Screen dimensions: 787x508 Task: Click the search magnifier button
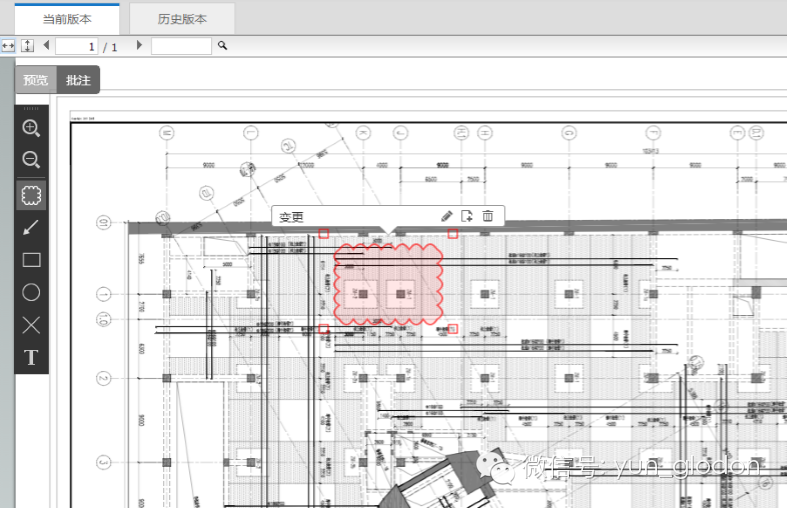tap(223, 46)
